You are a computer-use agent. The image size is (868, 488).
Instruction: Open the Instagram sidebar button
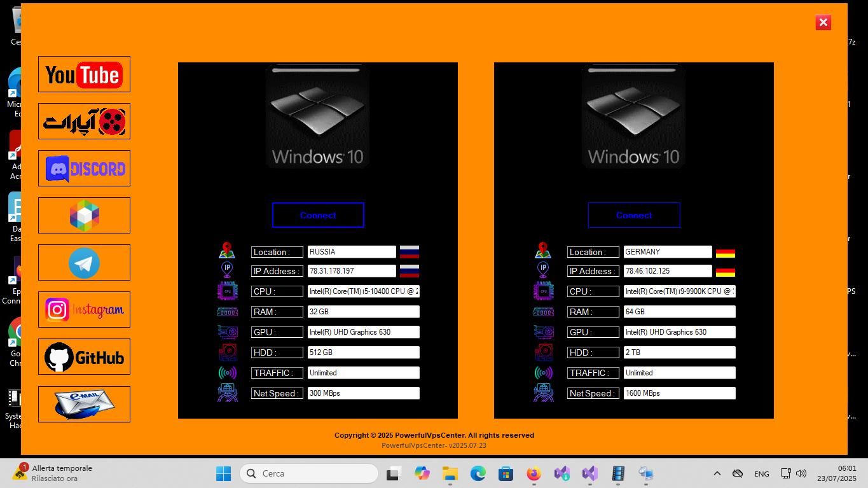84,310
